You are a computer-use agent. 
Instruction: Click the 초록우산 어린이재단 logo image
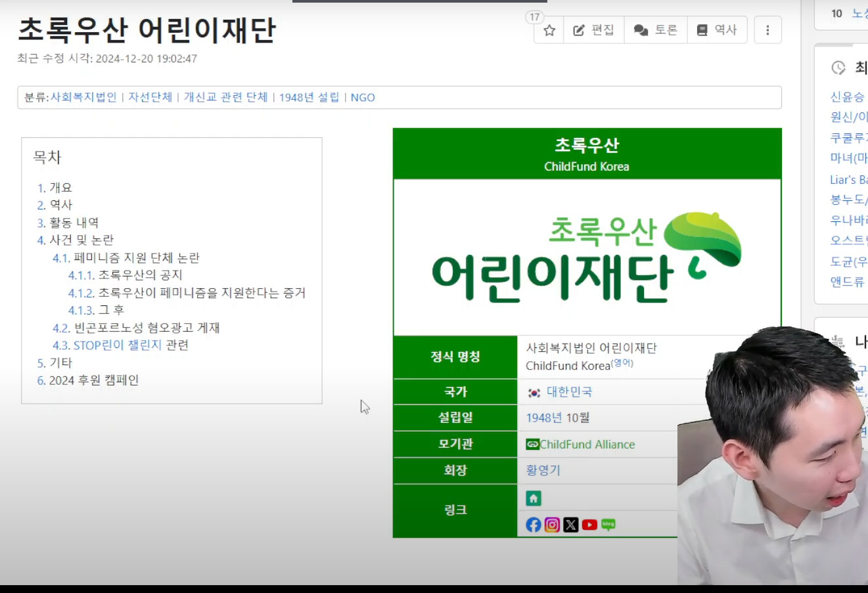coord(587,257)
